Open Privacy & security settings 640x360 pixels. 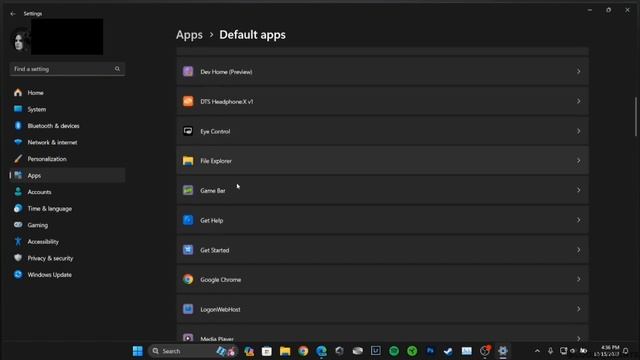(x=67, y=258)
